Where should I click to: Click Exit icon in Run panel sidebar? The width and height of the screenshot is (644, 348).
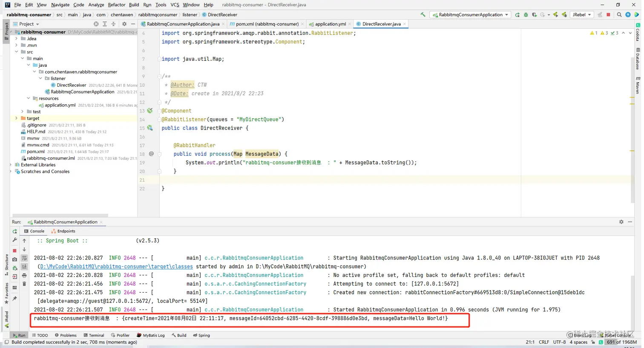[x=15, y=277]
